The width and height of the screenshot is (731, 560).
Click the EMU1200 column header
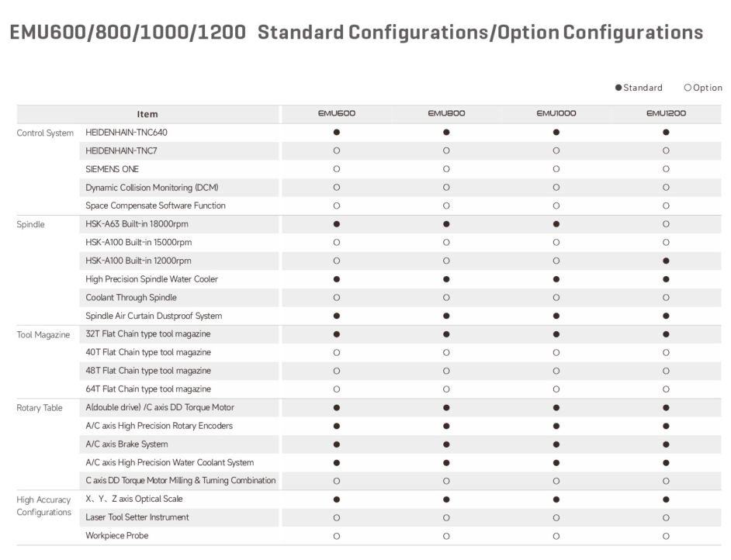(x=666, y=114)
